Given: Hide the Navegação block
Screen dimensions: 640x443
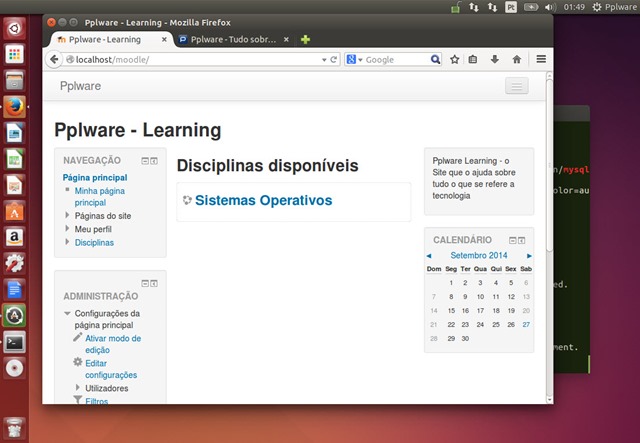Looking at the screenshot, I should [145, 161].
